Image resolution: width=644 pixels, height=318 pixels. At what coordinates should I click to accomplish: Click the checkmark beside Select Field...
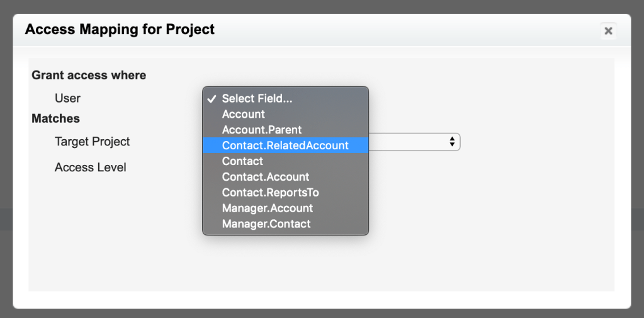tap(212, 99)
